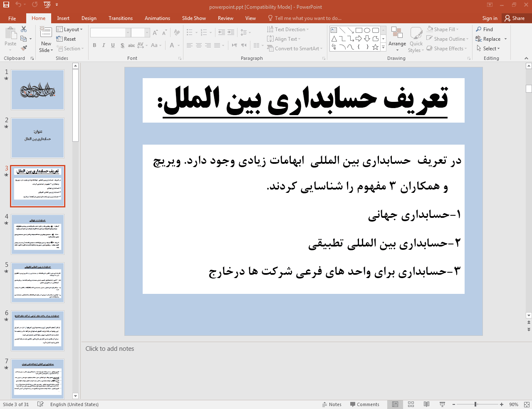Click the Paste clipboard icon
The image size is (532, 409).
coord(10,33)
